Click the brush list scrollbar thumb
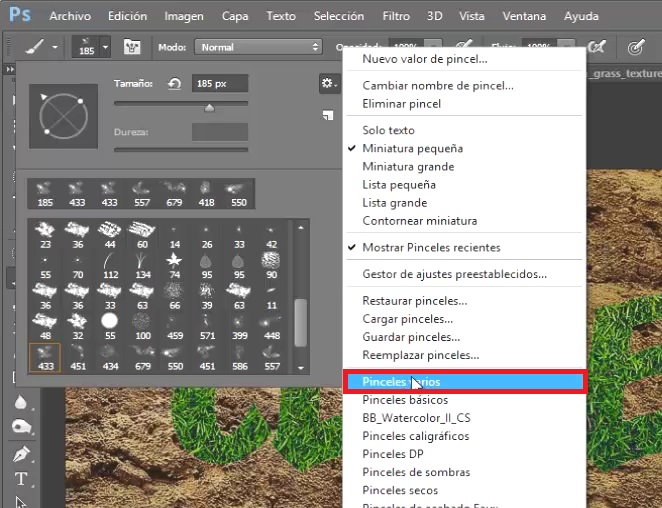 300,323
